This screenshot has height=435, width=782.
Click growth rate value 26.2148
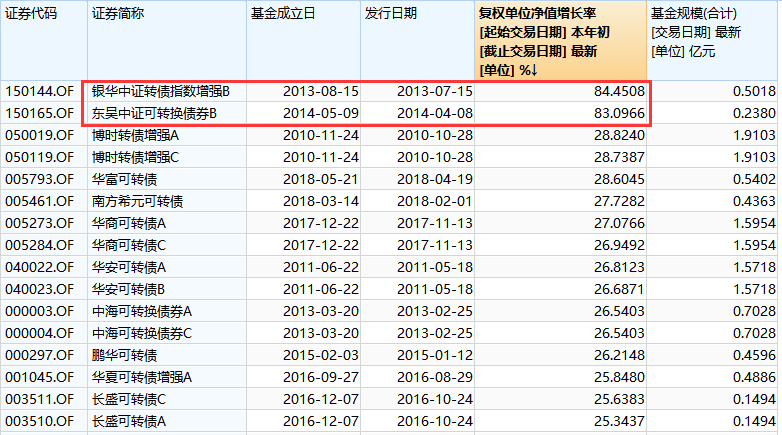coord(619,355)
